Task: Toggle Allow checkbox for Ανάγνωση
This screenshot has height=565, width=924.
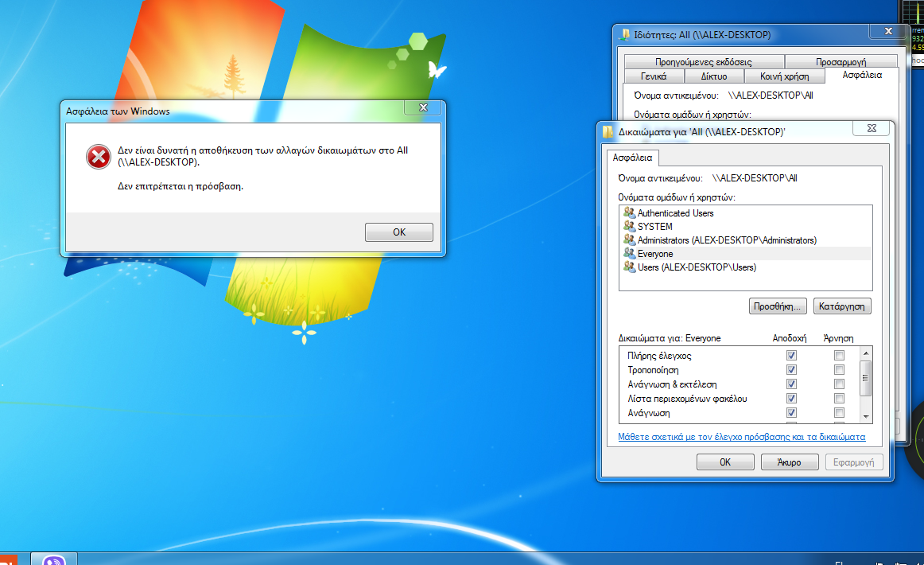Action: tap(791, 413)
